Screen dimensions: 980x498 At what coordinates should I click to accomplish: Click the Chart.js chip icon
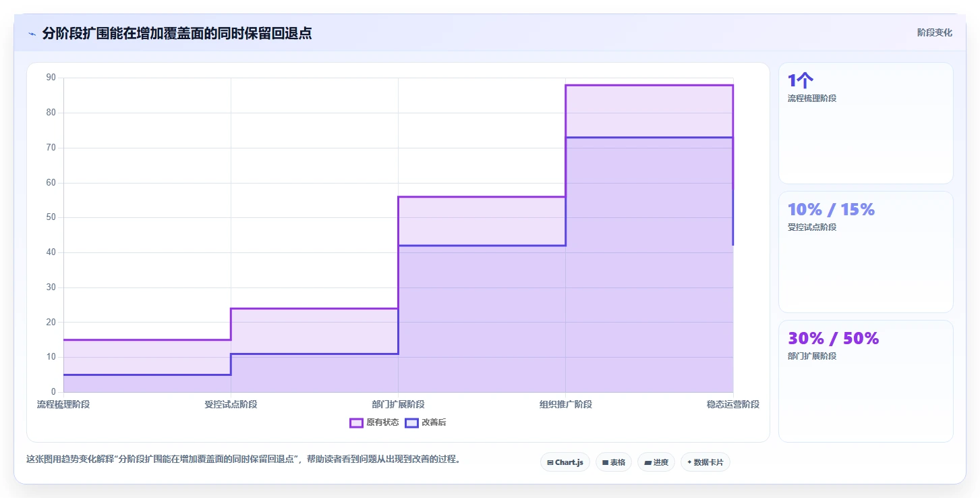pyautogui.click(x=550, y=462)
